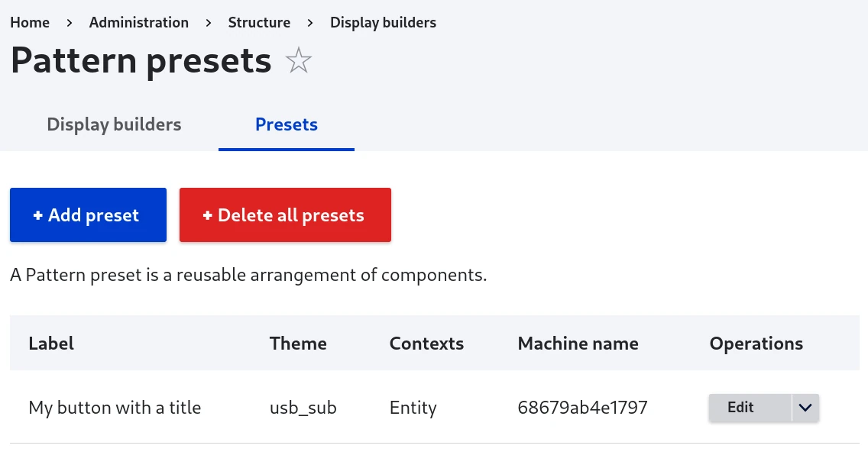Go to the Home breadcrumb
The height and width of the screenshot is (455, 868).
30,23
